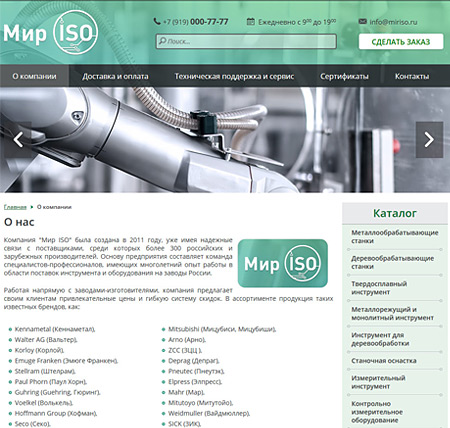Click Korloy (Корлой) list item
This screenshot has width=450, height=428.
pyautogui.click(x=39, y=350)
